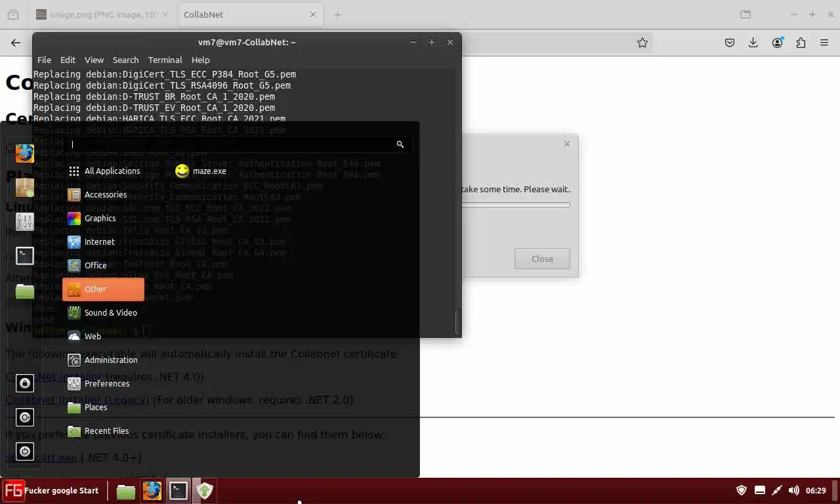Open the clock calendar showing 06:29
Screen dimensions: 840x504
pos(816,490)
